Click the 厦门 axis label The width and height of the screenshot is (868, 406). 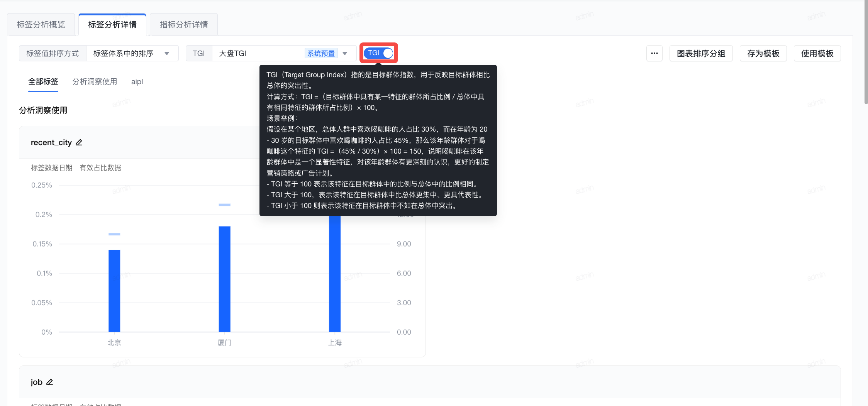pyautogui.click(x=225, y=343)
